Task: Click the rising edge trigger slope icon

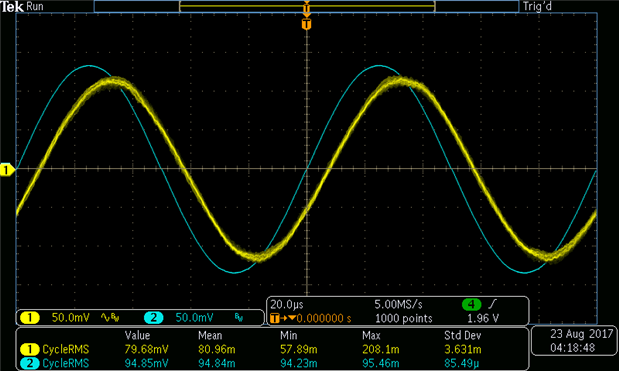Action: (x=493, y=304)
